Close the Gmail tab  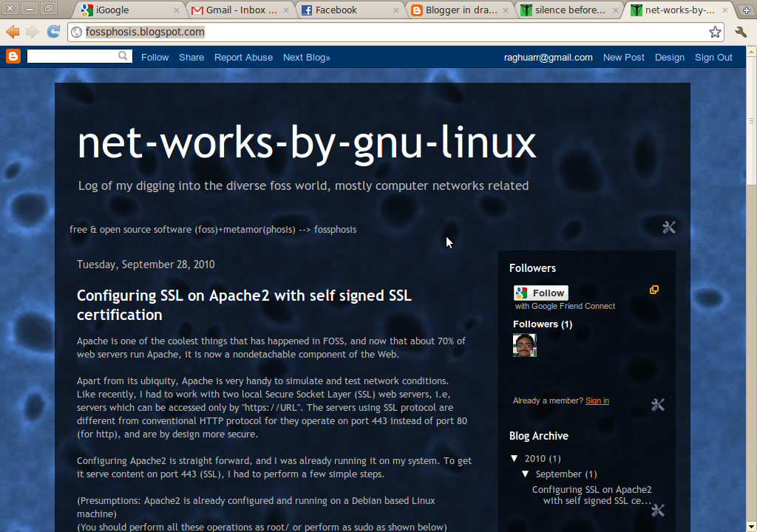286,10
